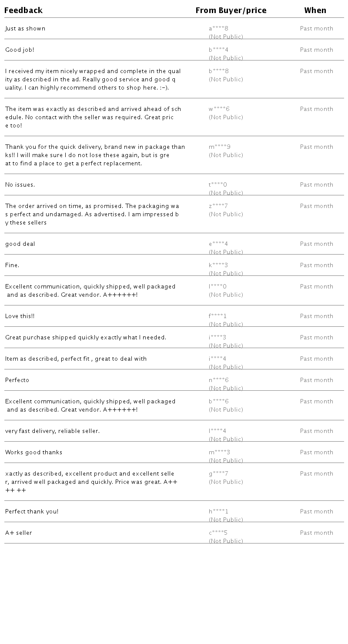Select the "Works good thanks" feedback

33,453
